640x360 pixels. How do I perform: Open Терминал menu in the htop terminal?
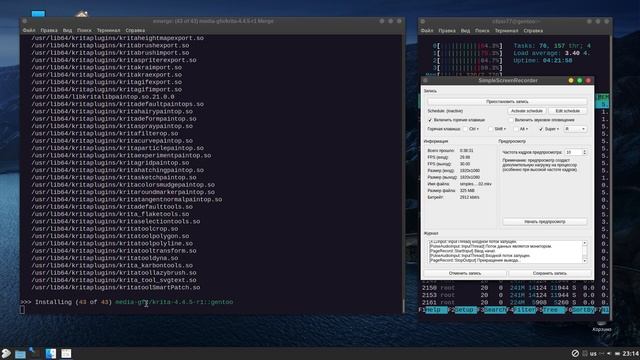pyautogui.click(x=506, y=31)
